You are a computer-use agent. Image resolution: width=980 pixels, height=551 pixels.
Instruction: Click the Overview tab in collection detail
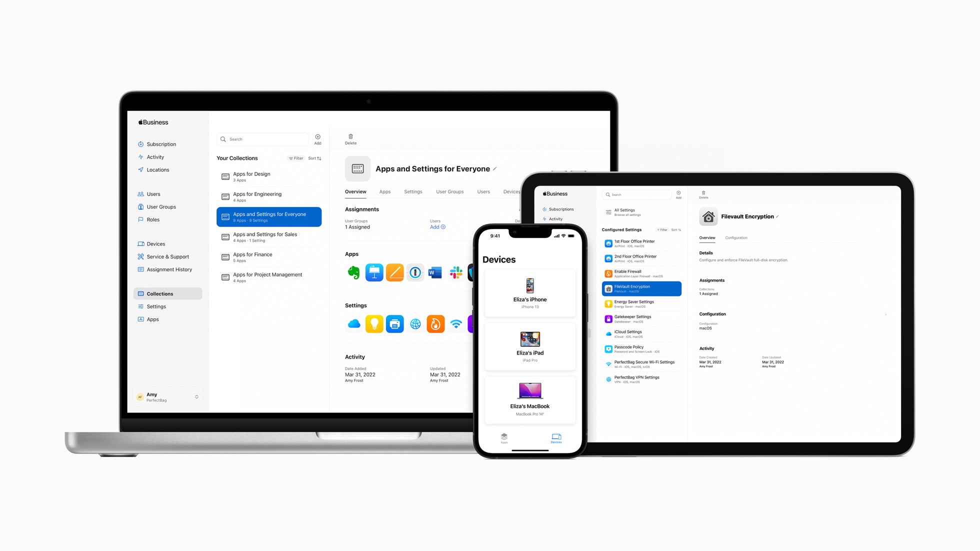coord(355,191)
